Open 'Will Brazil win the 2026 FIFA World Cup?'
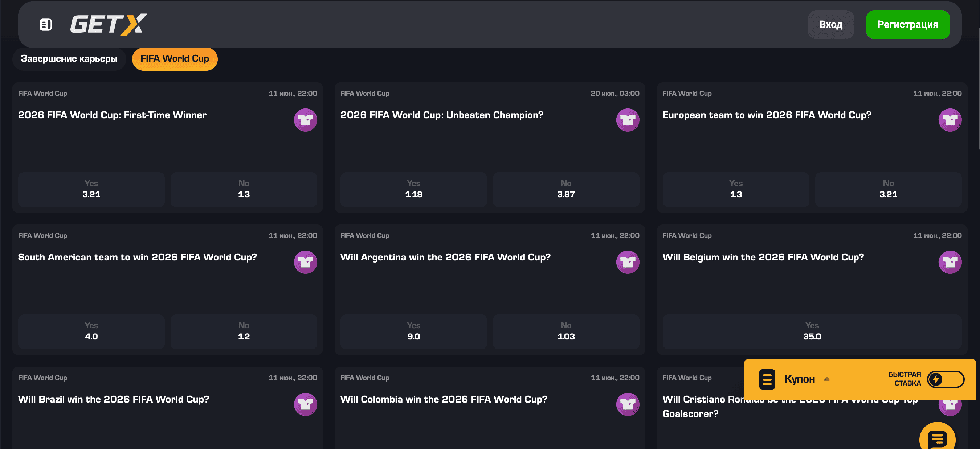Image resolution: width=980 pixels, height=449 pixels. point(113,400)
